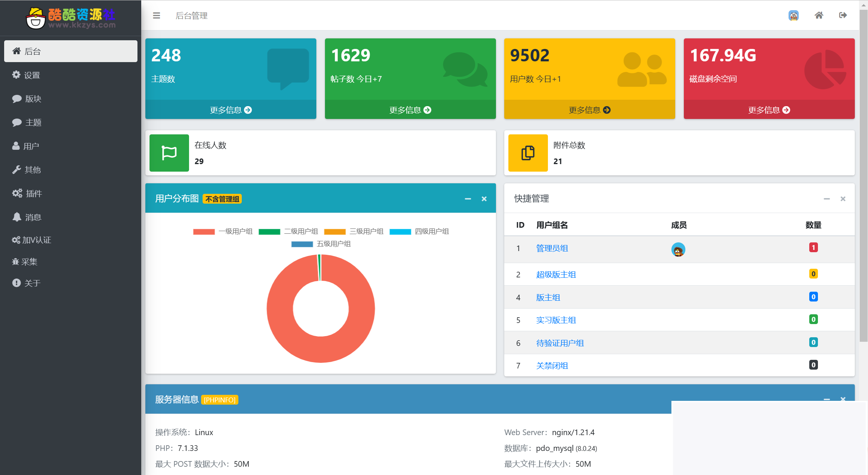Click the 用户 user management icon
The height and width of the screenshot is (475, 868).
click(x=16, y=146)
